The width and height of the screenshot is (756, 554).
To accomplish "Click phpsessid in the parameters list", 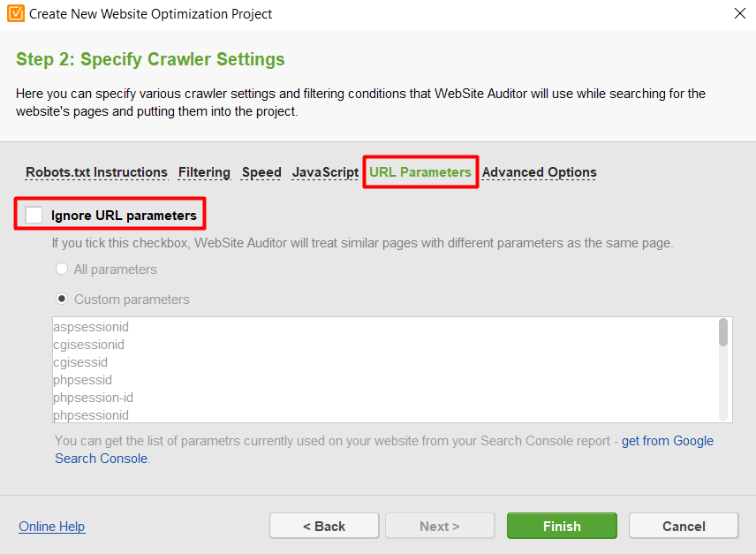I will (82, 380).
